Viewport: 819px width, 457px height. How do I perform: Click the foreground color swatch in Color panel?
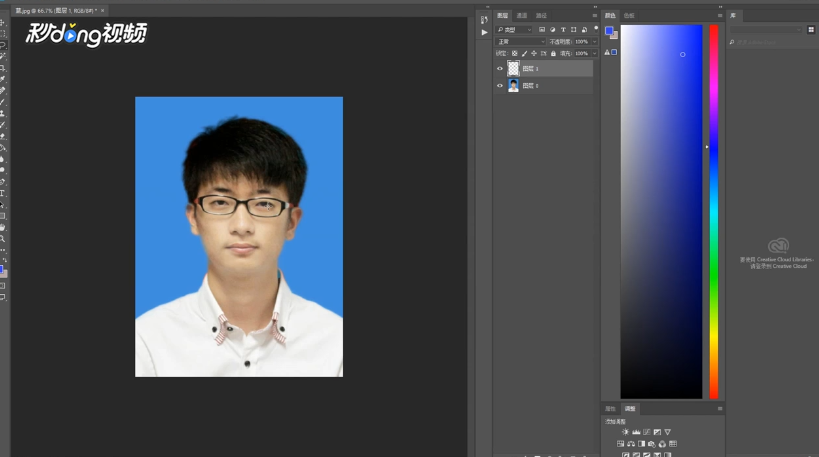609,31
